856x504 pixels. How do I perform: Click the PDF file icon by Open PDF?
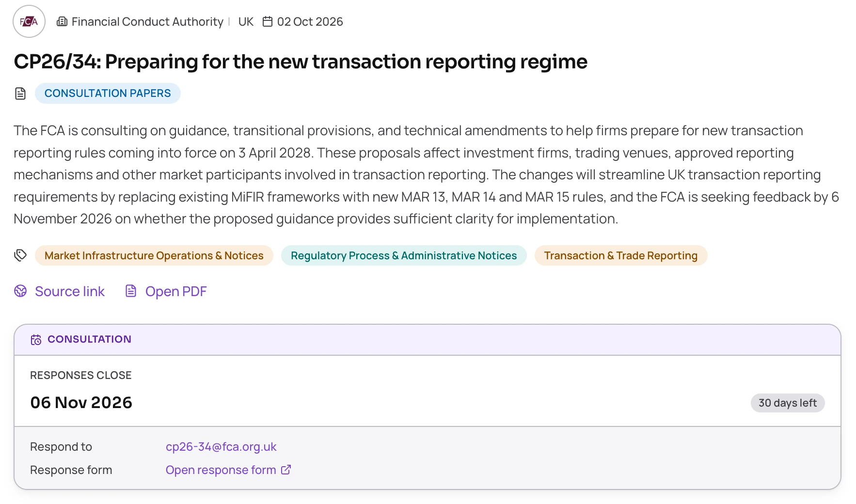point(131,291)
